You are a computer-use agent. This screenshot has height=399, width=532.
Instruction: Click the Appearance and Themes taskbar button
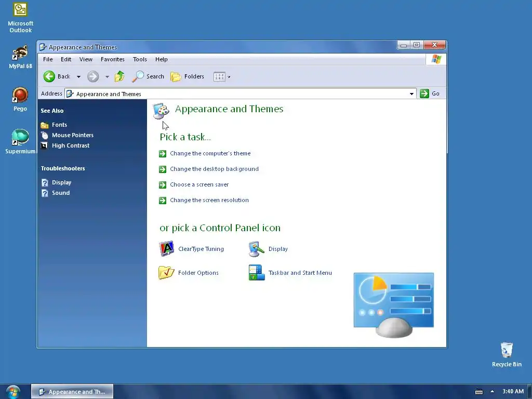tap(72, 392)
